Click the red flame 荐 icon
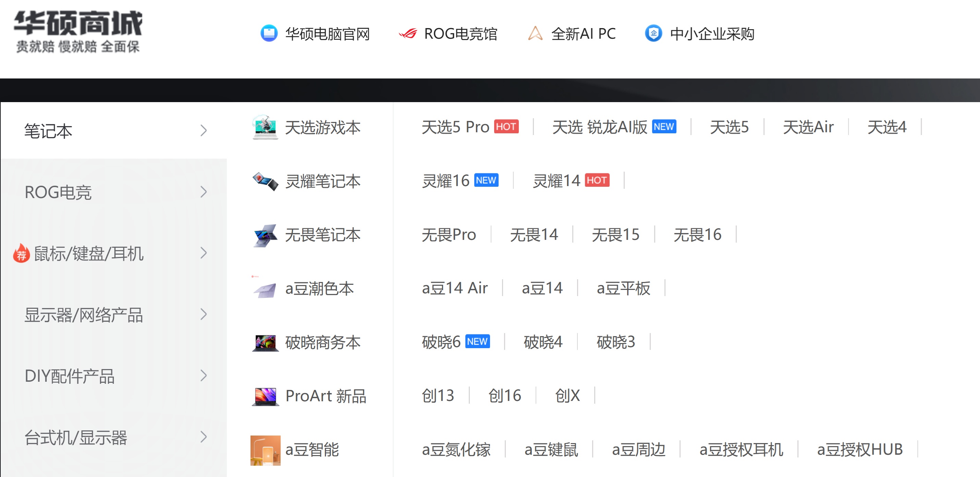980x477 pixels. [21, 253]
